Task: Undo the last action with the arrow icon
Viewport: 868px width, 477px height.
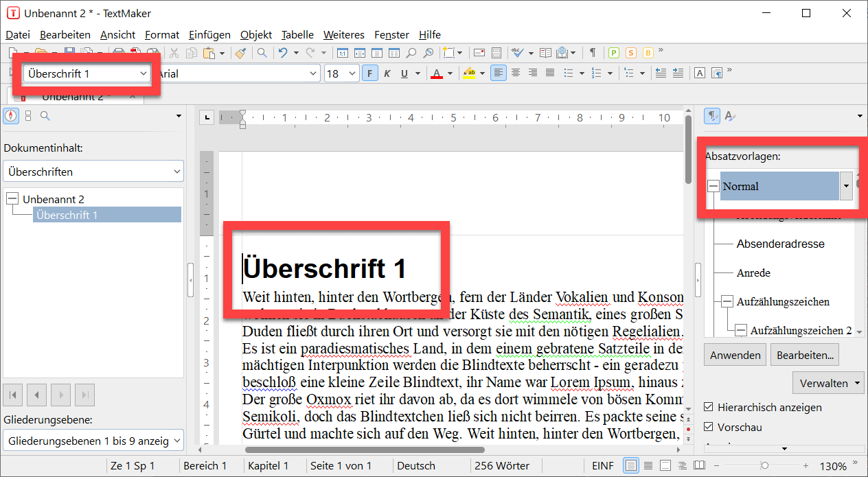Action: 282,53
